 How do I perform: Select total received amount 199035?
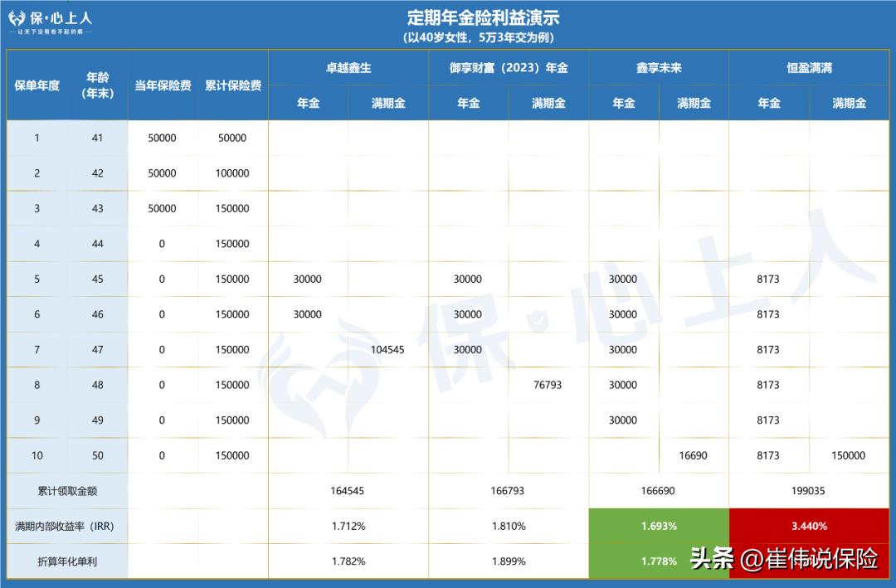808,492
